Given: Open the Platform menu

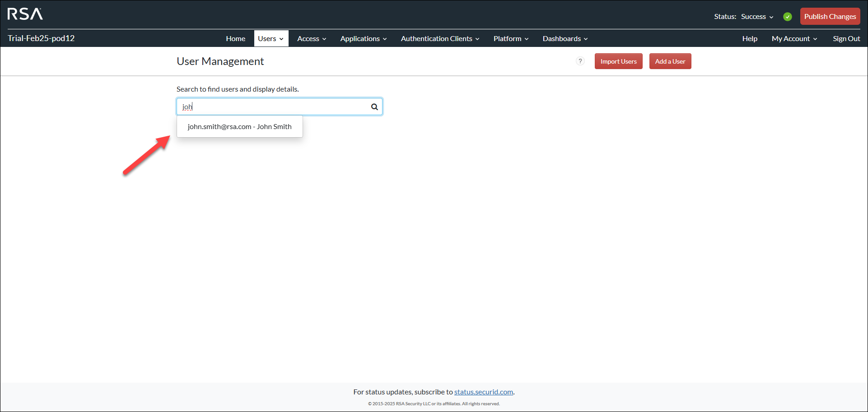Looking at the screenshot, I should click(x=510, y=39).
